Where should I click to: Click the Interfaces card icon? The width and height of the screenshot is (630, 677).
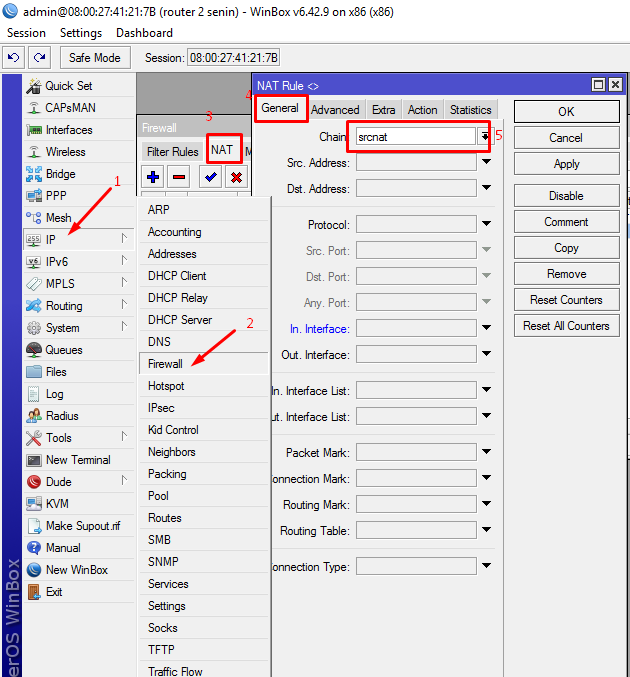point(34,130)
